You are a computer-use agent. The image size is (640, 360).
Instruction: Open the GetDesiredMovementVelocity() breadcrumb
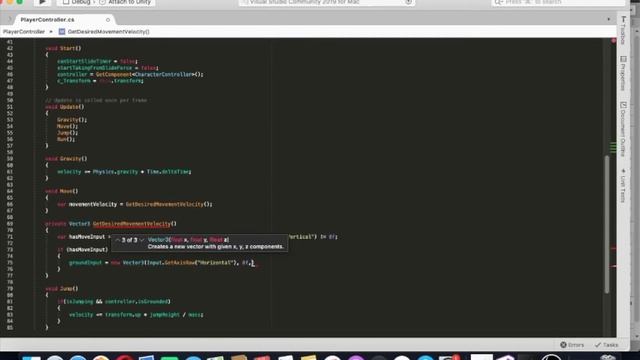109,31
